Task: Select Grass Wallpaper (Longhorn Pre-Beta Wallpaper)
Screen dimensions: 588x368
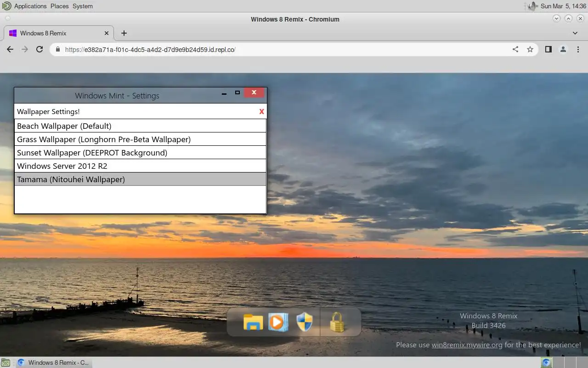Action: (x=141, y=139)
